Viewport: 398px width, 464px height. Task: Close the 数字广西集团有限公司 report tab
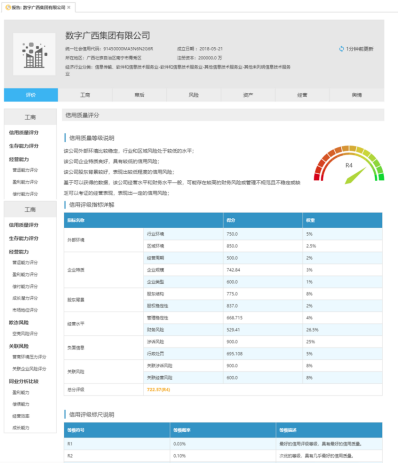(69, 7)
